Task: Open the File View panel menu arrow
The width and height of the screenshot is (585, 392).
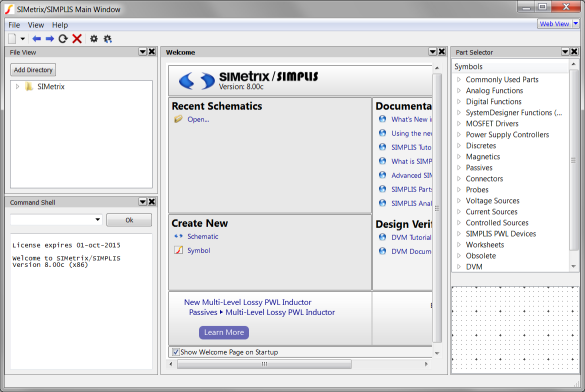Action: click(x=143, y=52)
